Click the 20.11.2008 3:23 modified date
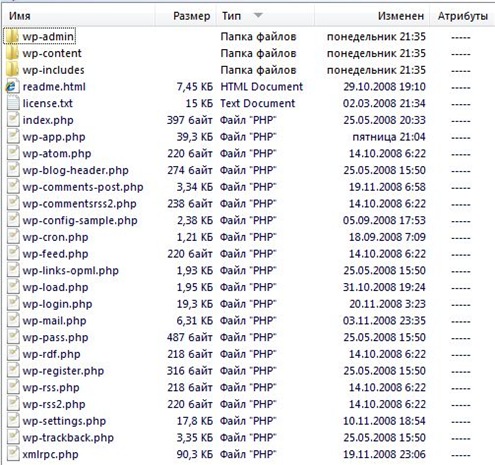Image resolution: width=495 pixels, height=465 pixels. click(x=387, y=304)
